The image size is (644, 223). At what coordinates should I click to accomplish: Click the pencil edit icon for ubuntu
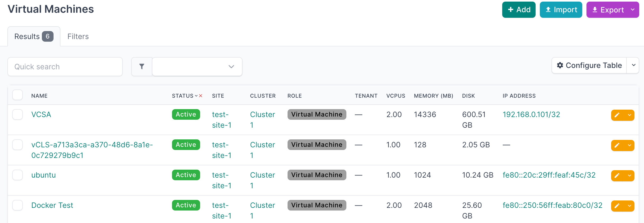[x=617, y=175]
